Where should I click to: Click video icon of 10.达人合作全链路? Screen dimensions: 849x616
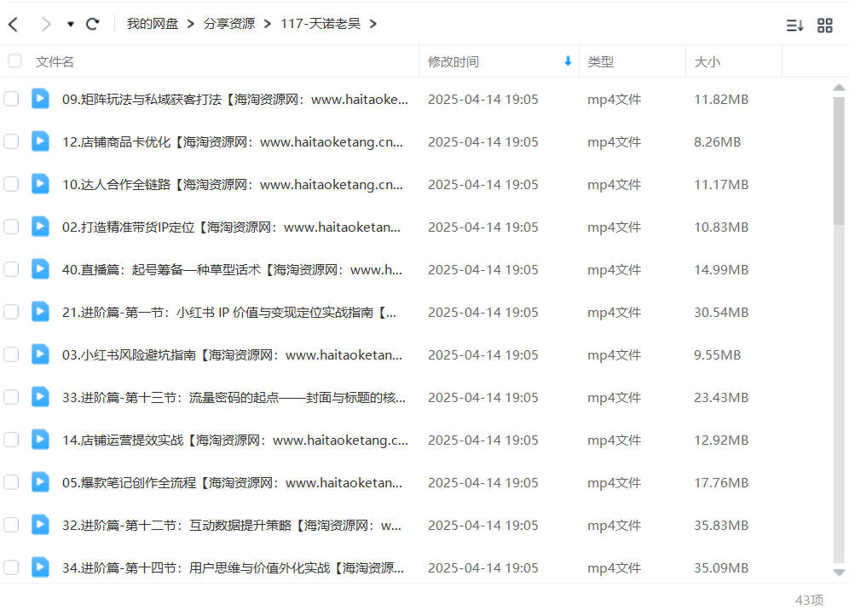pyautogui.click(x=40, y=183)
